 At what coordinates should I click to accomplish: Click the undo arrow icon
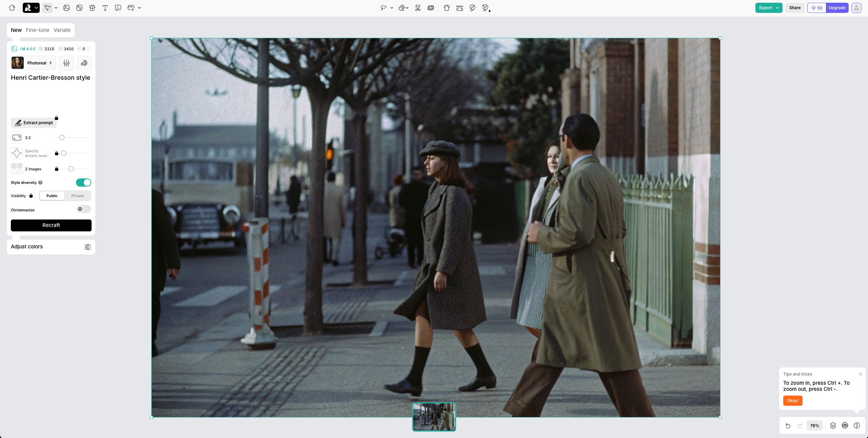pyautogui.click(x=788, y=425)
